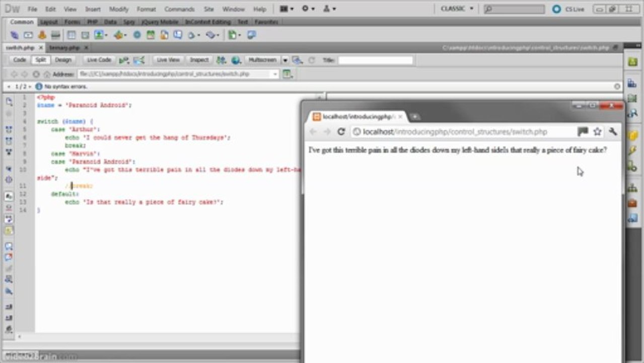Open the Commands menu
The width and height of the screenshot is (644, 363).
179,9
